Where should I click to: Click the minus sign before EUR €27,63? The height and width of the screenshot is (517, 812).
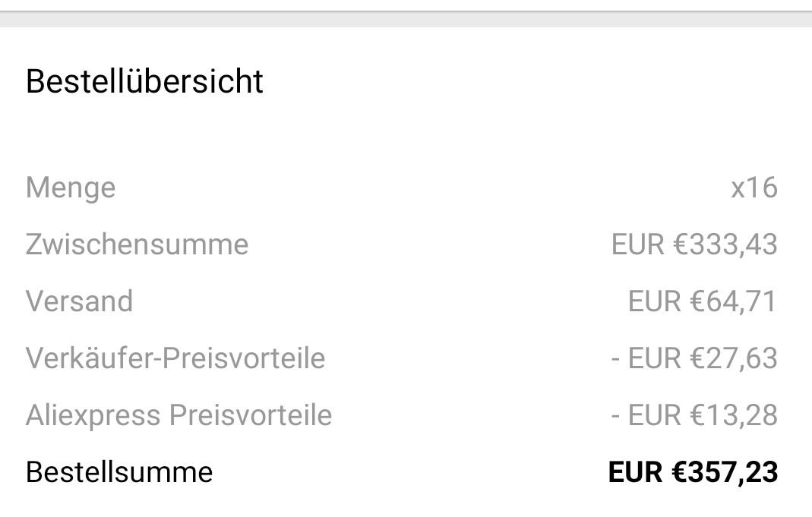(615, 358)
